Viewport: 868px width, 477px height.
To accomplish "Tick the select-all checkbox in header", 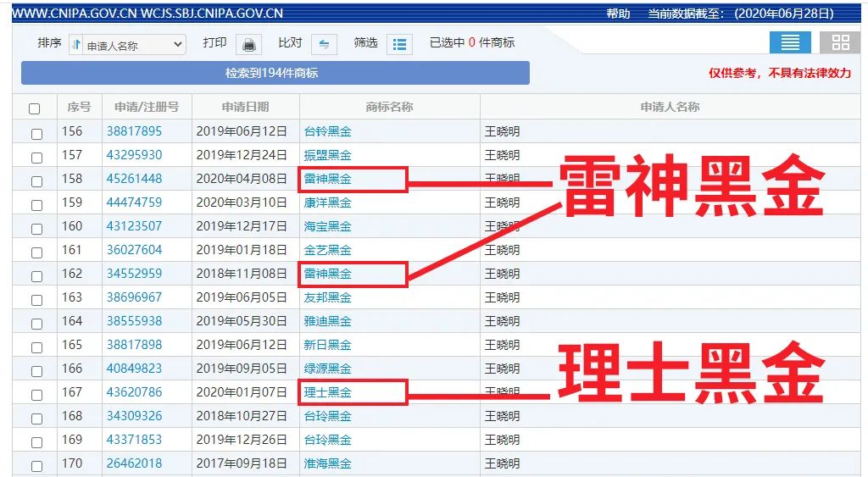I will pos(35,108).
